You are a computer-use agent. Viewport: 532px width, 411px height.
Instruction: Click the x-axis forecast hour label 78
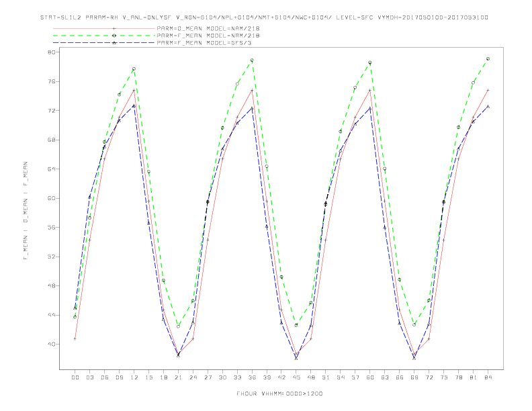click(x=459, y=377)
